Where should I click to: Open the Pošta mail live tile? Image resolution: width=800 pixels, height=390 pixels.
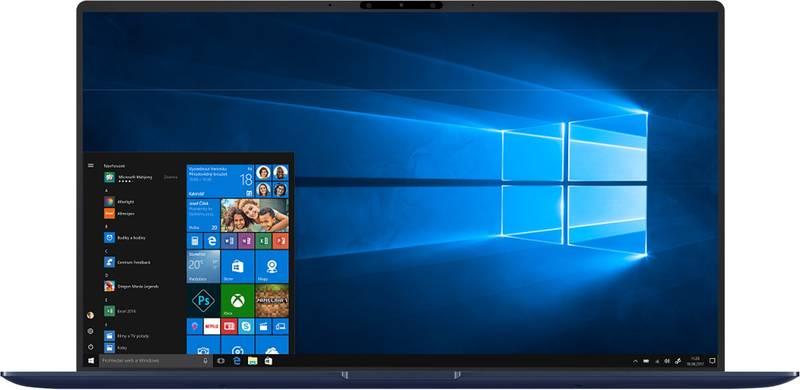click(203, 215)
